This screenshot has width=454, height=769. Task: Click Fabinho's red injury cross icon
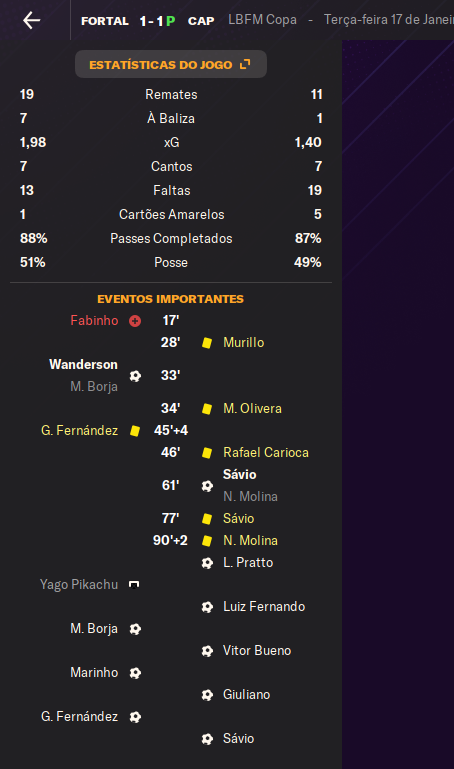coord(135,321)
